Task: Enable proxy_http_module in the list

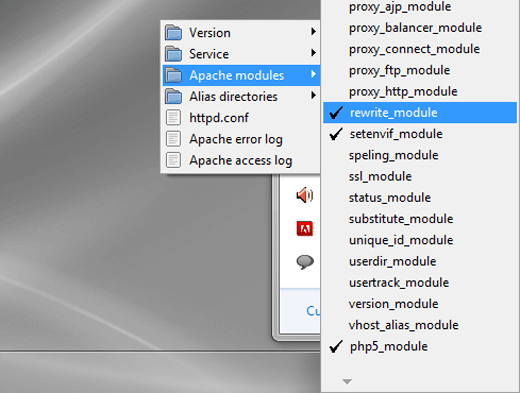Action: 420,91
